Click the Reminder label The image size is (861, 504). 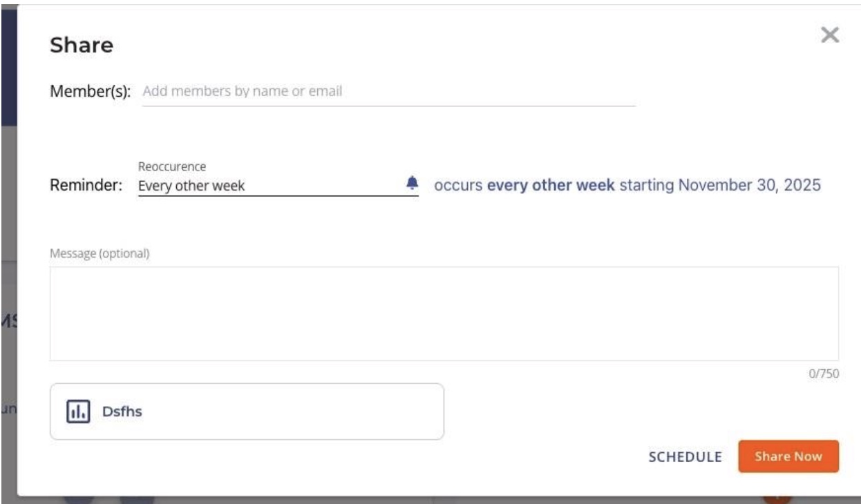86,186
